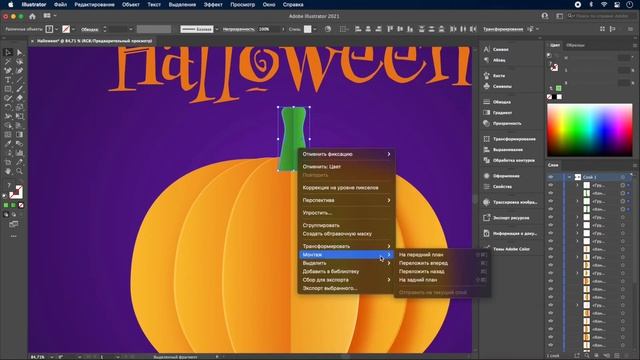Select the Eraser tool

19,98
